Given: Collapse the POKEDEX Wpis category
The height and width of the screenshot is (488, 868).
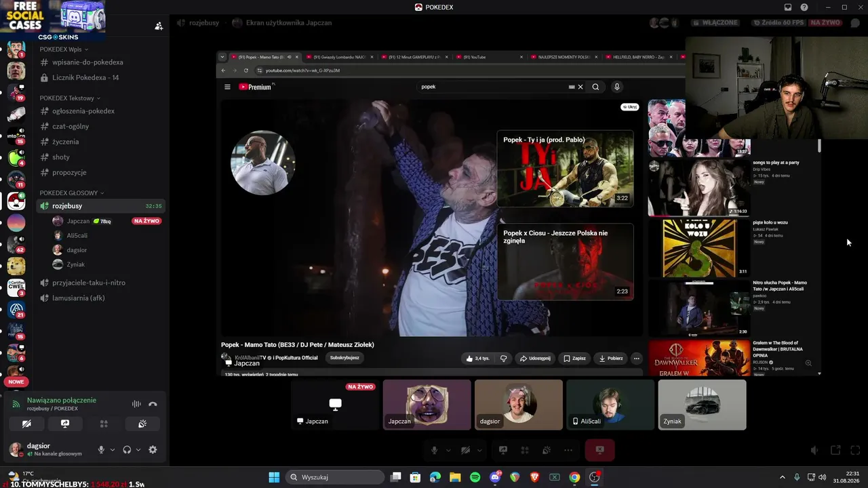Looking at the screenshot, I should (x=64, y=49).
